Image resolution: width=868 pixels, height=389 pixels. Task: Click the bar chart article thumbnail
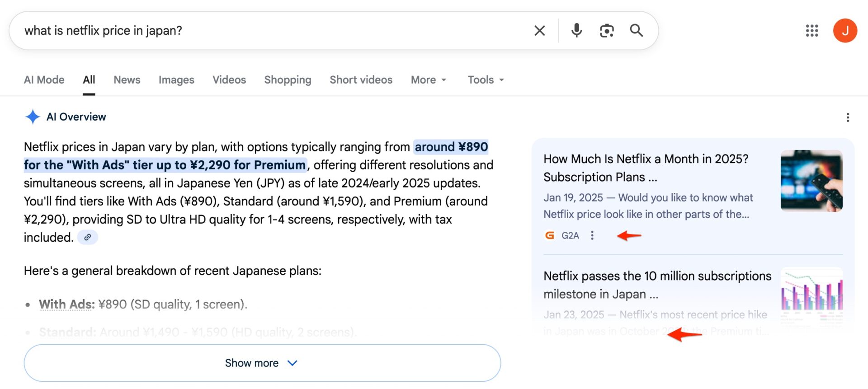pos(811,296)
